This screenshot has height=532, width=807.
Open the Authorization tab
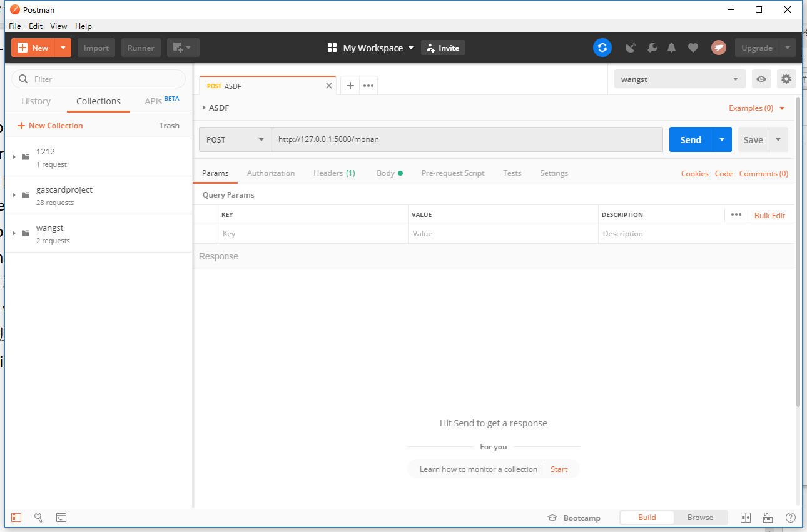pos(271,173)
